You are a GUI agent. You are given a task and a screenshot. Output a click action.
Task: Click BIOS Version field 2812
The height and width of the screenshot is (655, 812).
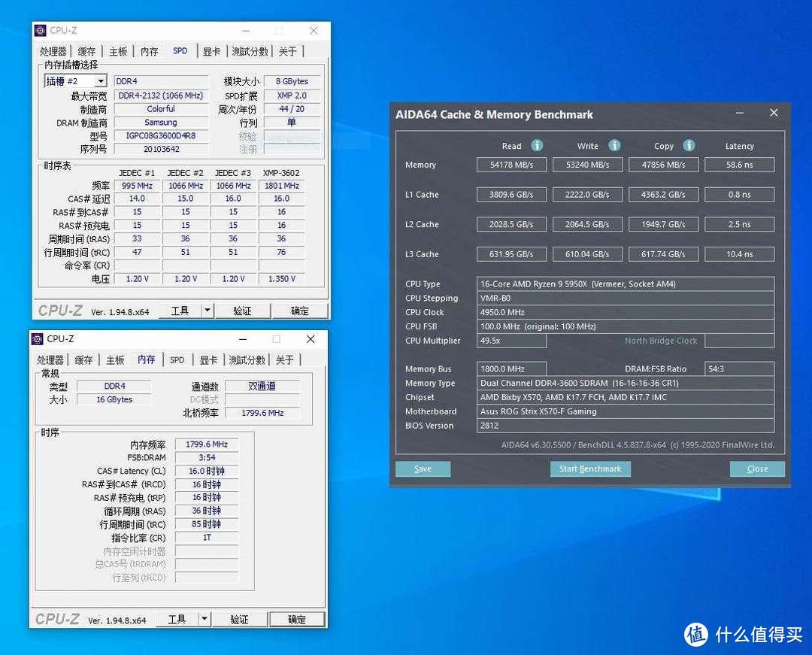click(625, 426)
